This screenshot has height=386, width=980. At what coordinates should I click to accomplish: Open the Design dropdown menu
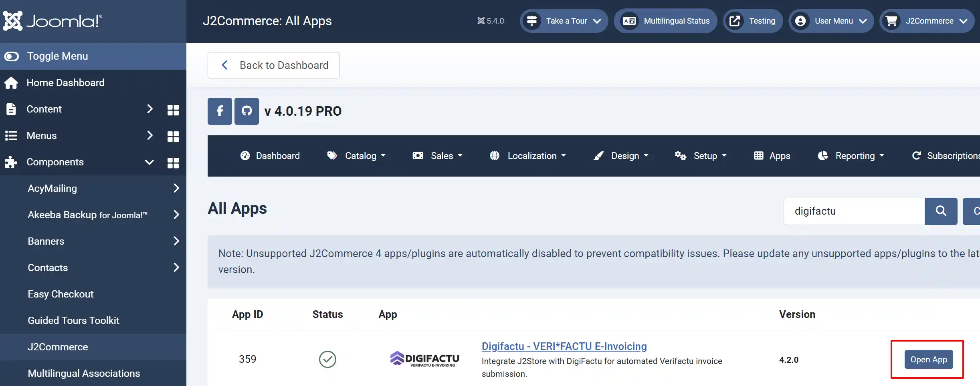(x=621, y=156)
